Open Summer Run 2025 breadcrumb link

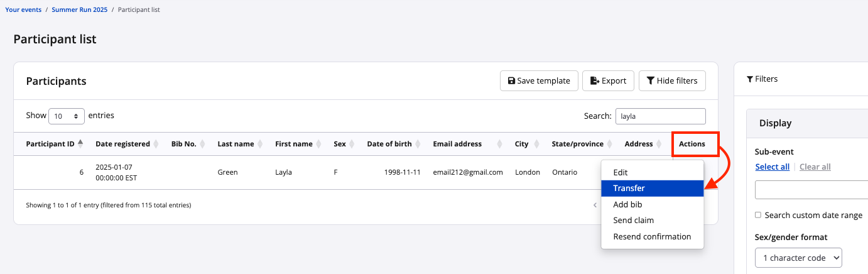(x=79, y=10)
